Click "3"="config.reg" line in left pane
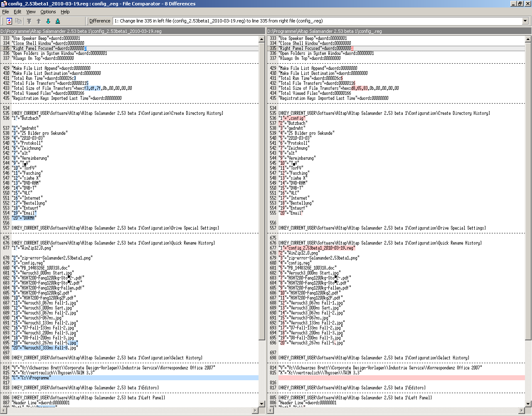The height and width of the screenshot is (416, 532). point(28,263)
